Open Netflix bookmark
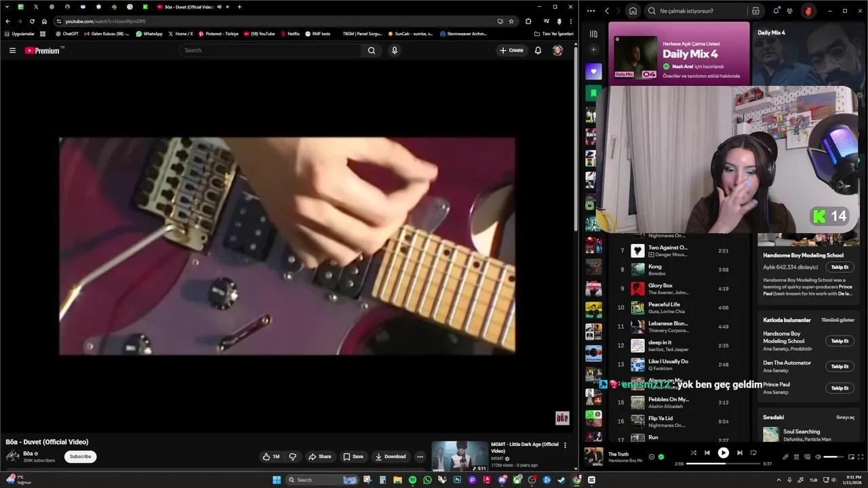868x488 pixels. point(290,34)
